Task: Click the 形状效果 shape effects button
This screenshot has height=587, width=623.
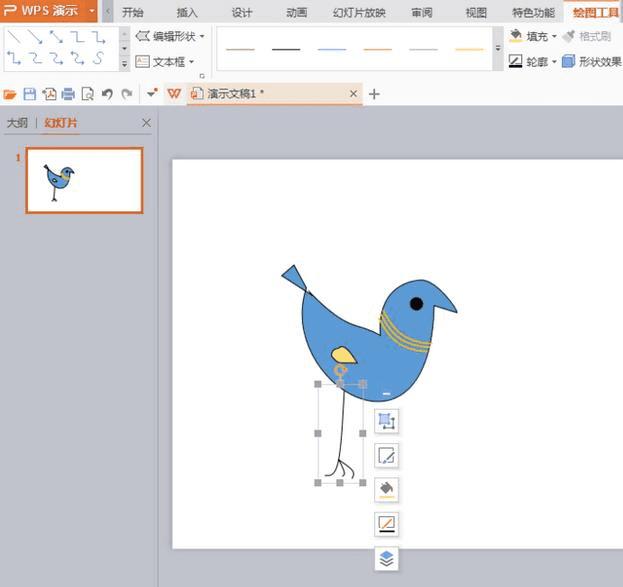Action: [592, 61]
